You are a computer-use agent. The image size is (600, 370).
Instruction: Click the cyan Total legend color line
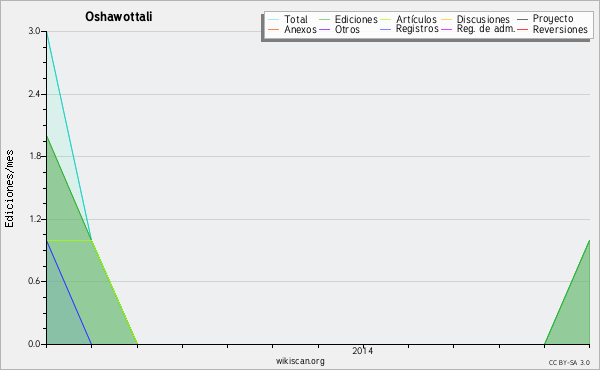[274, 19]
